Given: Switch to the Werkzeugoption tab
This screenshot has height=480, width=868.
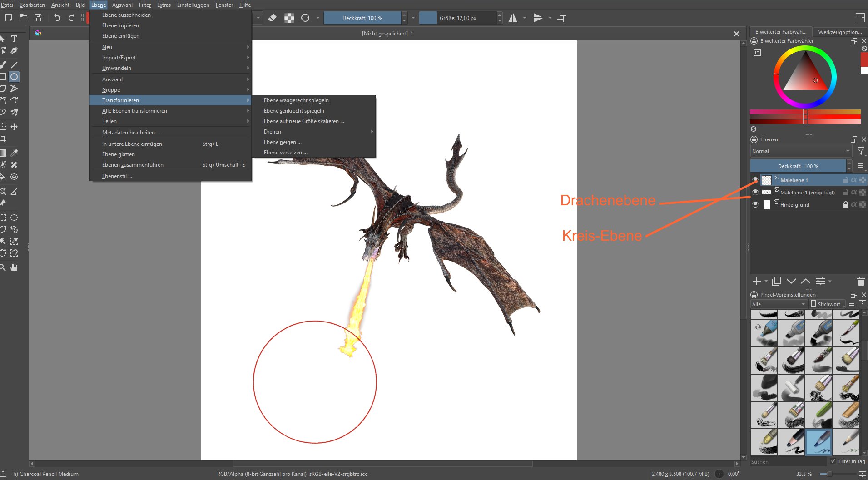Looking at the screenshot, I should [839, 32].
